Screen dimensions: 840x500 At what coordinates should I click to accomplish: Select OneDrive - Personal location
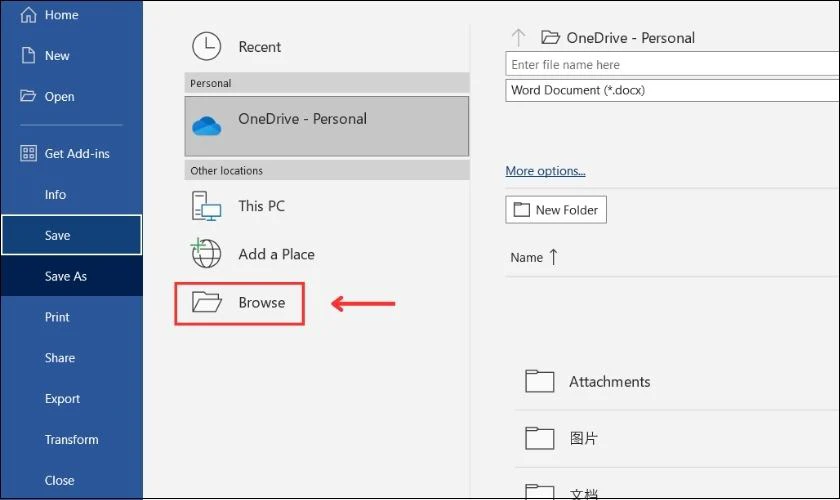[x=327, y=126]
